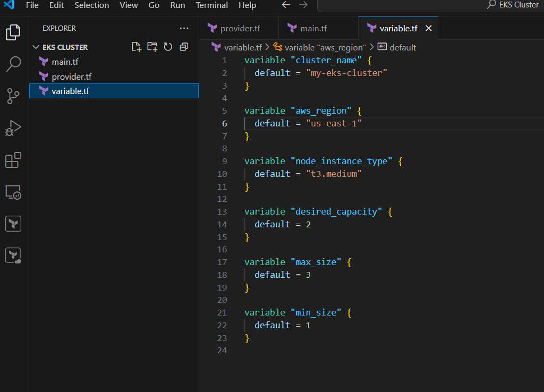544x392 pixels.
Task: Open HashiCorp Terraform view icon
Action: click(x=13, y=224)
